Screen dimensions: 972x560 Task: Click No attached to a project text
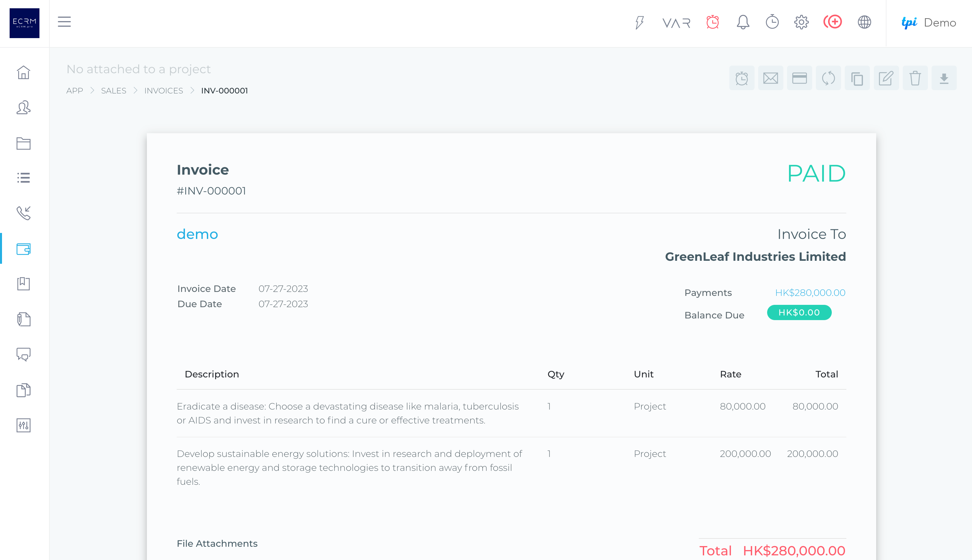coord(139,69)
